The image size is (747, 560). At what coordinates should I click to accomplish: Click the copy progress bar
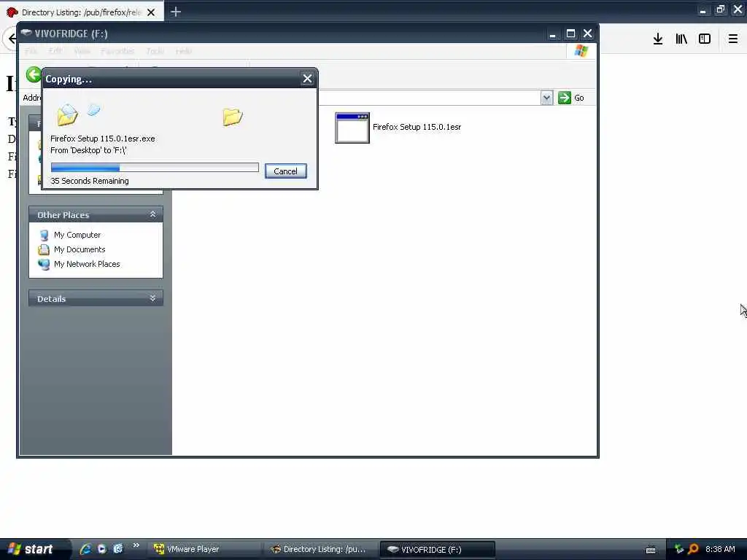pos(155,167)
